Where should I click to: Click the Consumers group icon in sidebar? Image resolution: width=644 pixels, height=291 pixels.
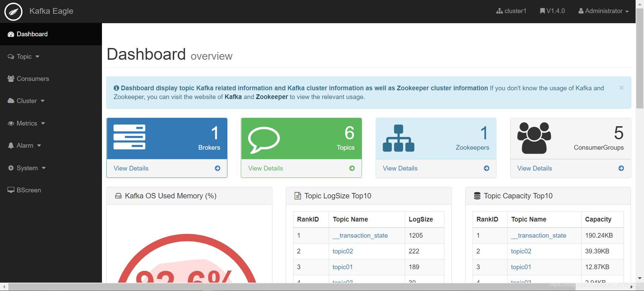(x=11, y=79)
